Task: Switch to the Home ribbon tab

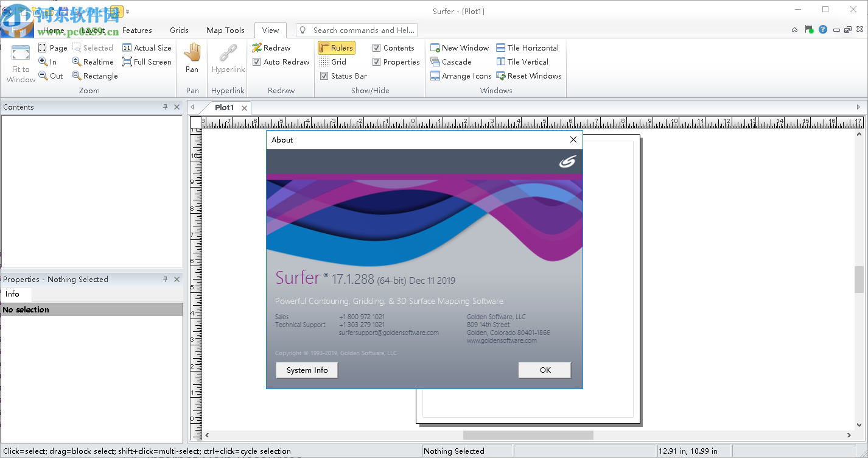Action: [54, 30]
